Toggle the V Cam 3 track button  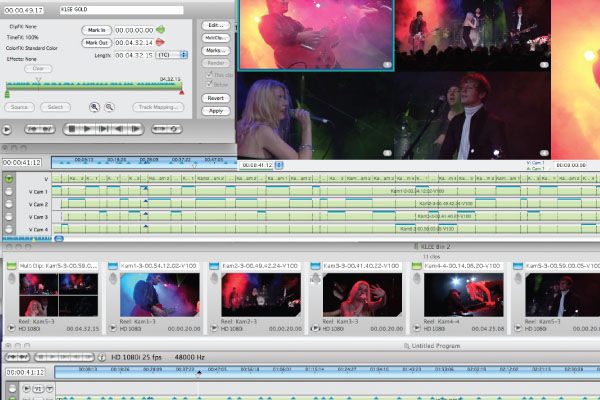pyautogui.click(x=9, y=217)
